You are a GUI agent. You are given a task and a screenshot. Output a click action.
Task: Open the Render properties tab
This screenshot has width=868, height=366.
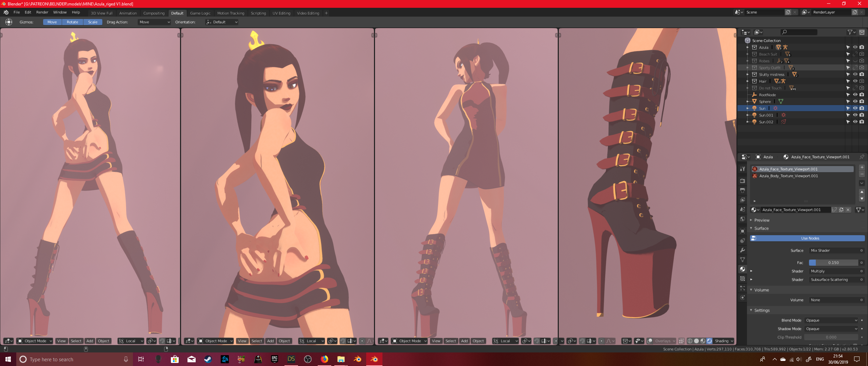(x=743, y=181)
